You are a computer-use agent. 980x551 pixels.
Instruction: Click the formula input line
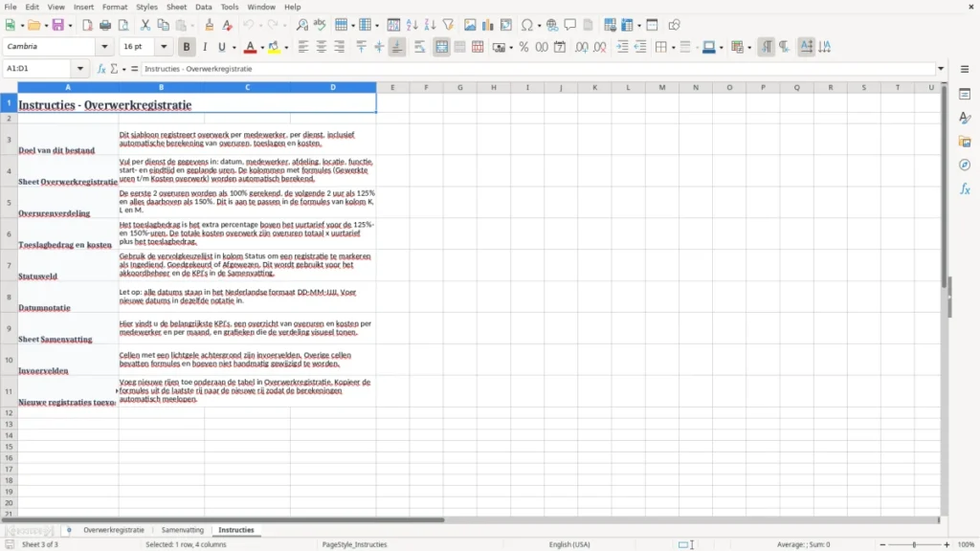(x=538, y=69)
